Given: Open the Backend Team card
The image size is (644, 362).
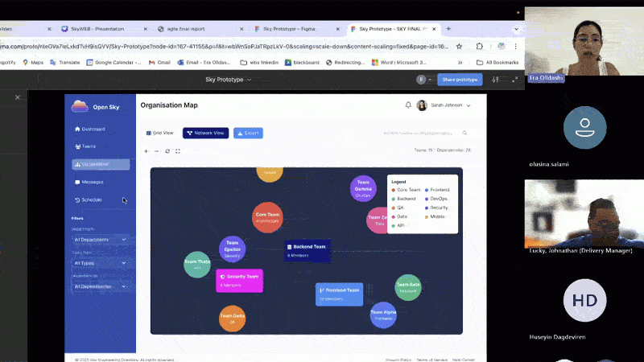Looking at the screenshot, I should [x=308, y=251].
